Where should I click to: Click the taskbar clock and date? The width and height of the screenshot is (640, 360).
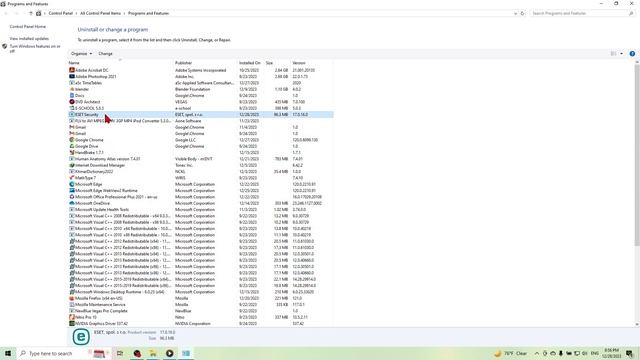click(x=611, y=353)
